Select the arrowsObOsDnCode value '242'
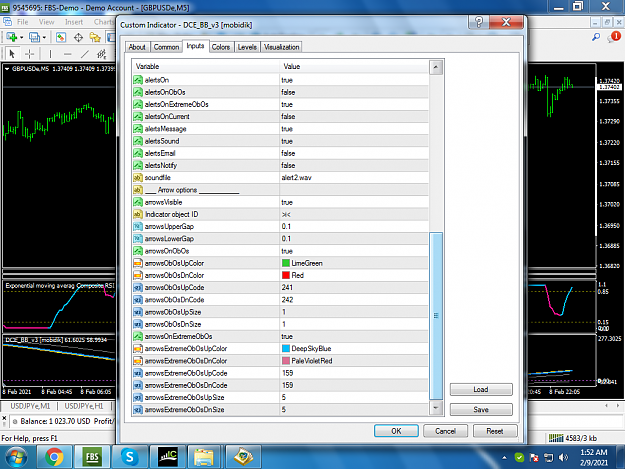The image size is (625, 469). (287, 300)
